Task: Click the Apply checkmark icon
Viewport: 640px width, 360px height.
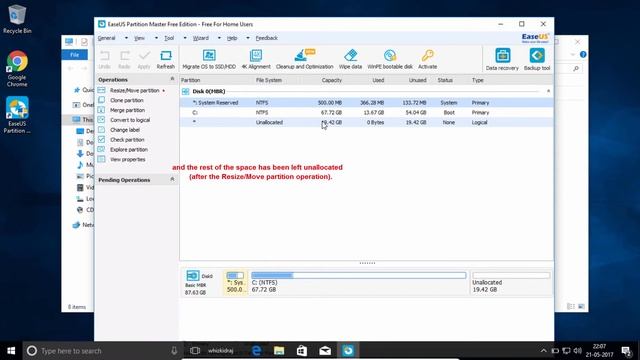Action: click(x=144, y=59)
